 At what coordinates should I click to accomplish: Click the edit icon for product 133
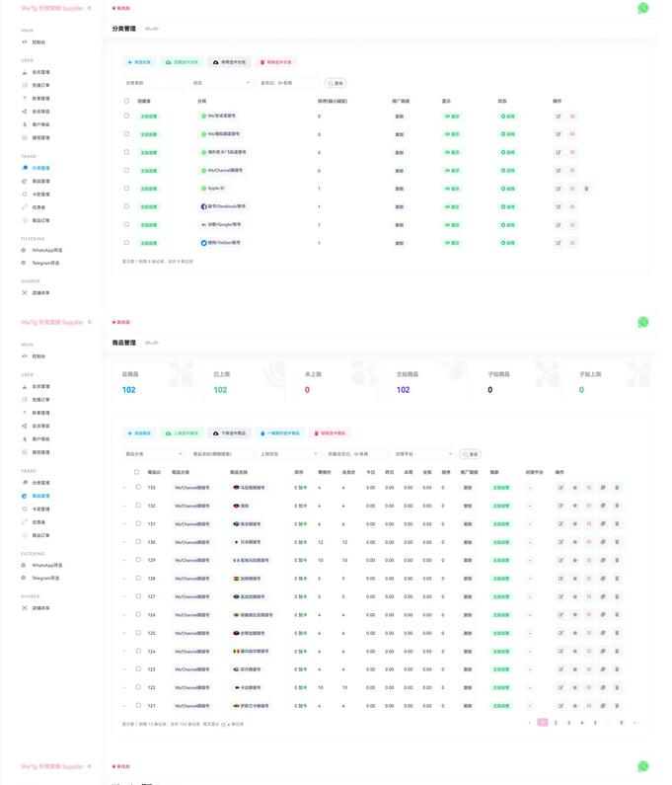pos(561,488)
